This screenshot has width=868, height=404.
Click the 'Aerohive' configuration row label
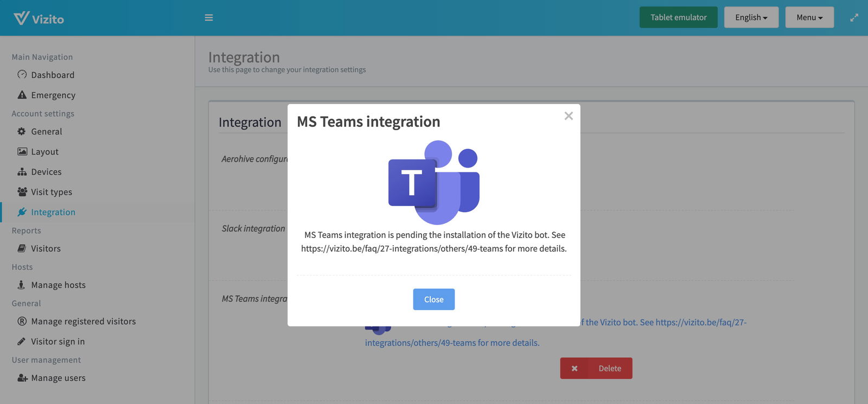coord(254,159)
